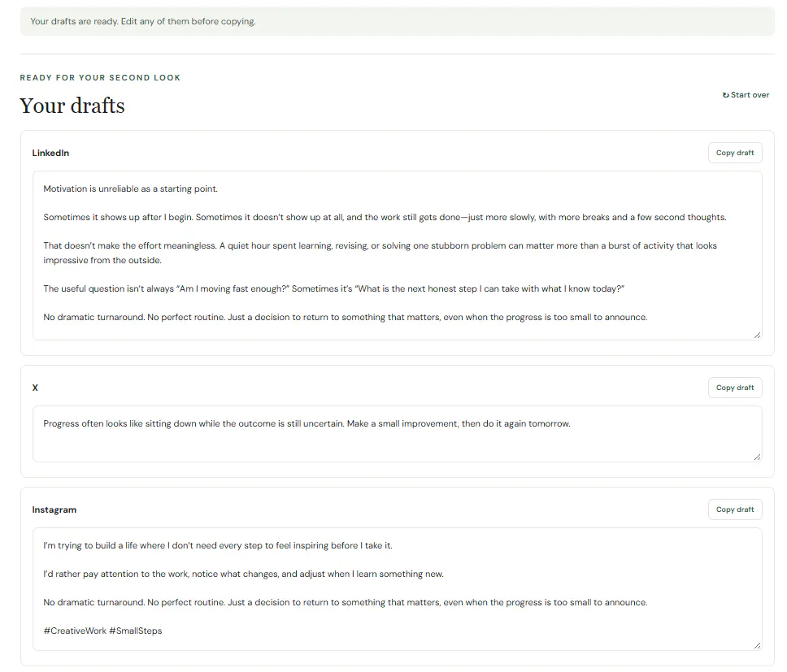Copy the X draft
Viewport: 787px width, 672px height.
click(735, 388)
